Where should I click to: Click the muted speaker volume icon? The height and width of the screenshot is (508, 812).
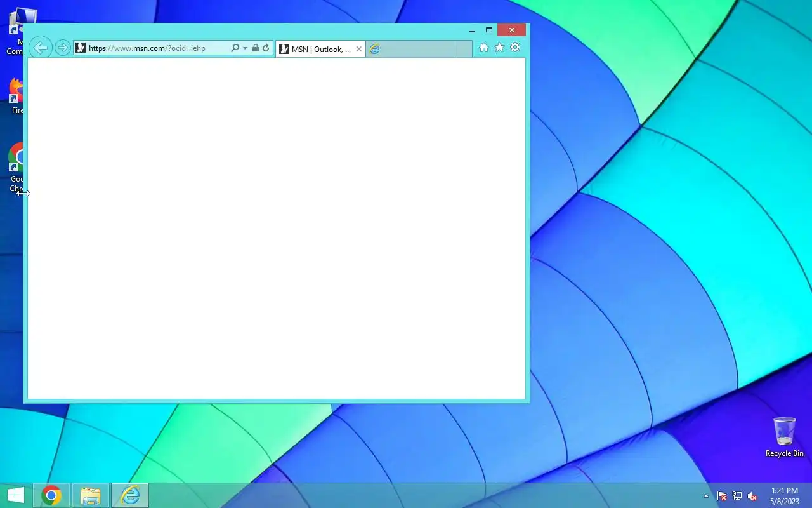[x=752, y=496]
